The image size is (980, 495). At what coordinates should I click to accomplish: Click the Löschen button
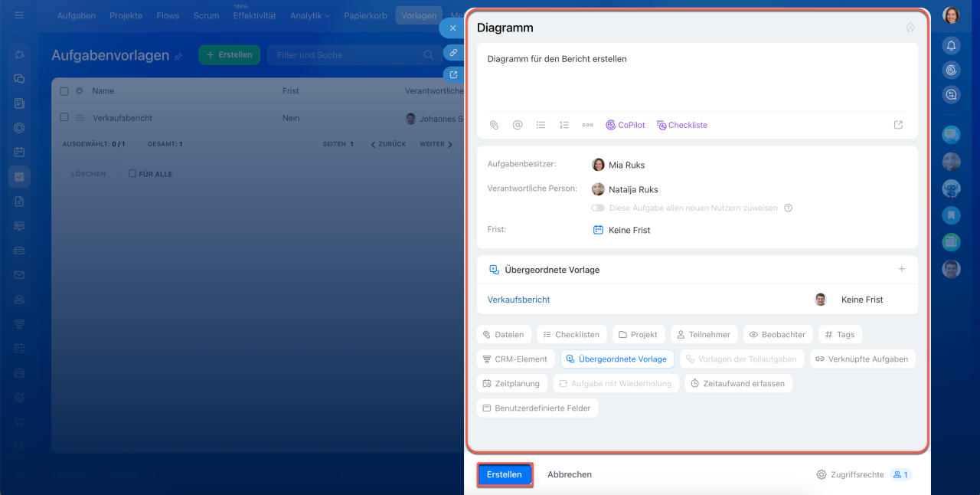click(x=89, y=174)
